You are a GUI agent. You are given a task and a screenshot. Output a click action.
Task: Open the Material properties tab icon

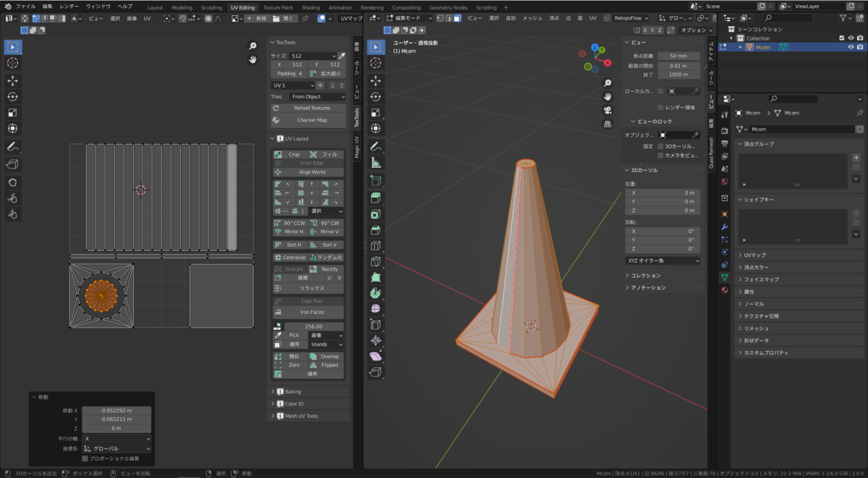pos(724,290)
